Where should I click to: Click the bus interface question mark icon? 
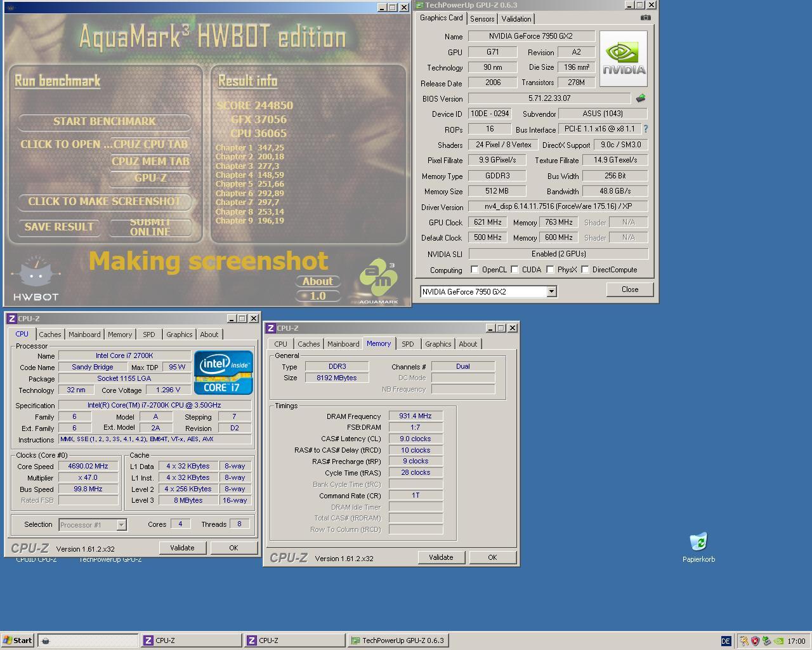(x=646, y=129)
